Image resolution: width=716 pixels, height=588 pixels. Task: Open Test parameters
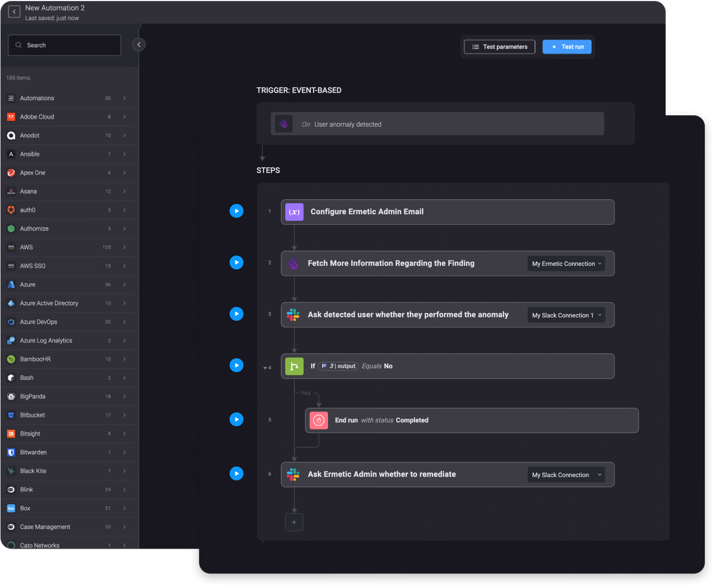[x=500, y=47]
